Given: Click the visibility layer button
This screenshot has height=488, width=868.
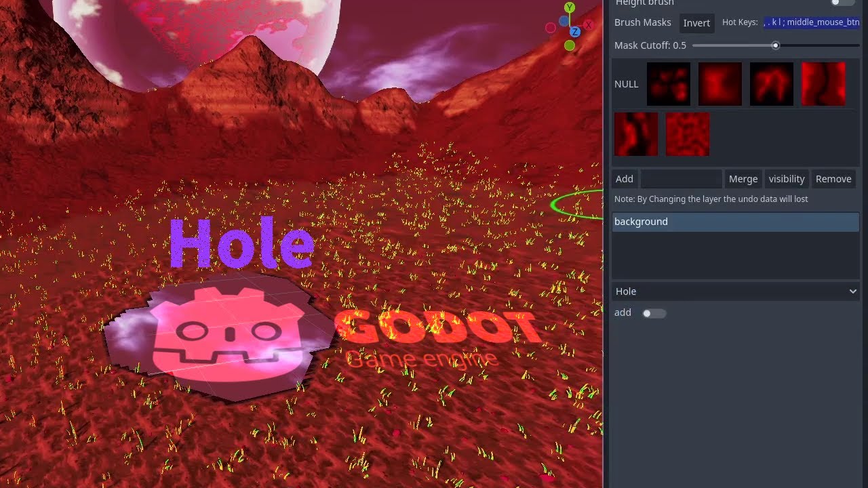Looking at the screenshot, I should (x=787, y=179).
